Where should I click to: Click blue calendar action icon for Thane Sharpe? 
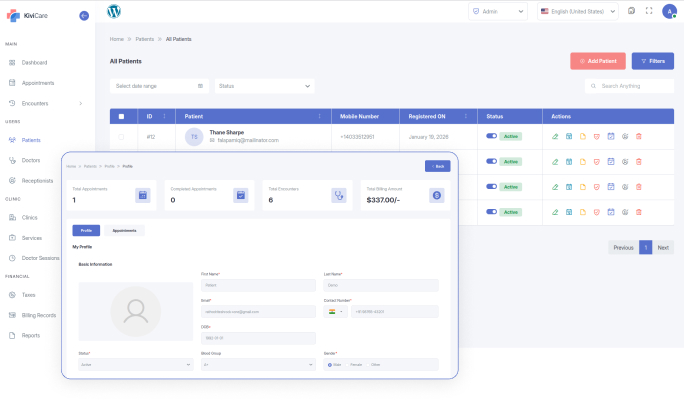pyautogui.click(x=569, y=137)
